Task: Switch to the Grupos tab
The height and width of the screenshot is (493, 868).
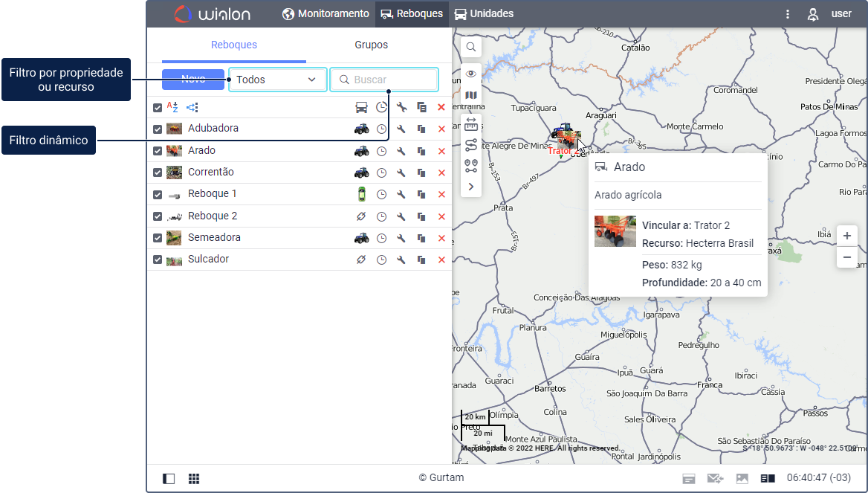Action: 371,45
